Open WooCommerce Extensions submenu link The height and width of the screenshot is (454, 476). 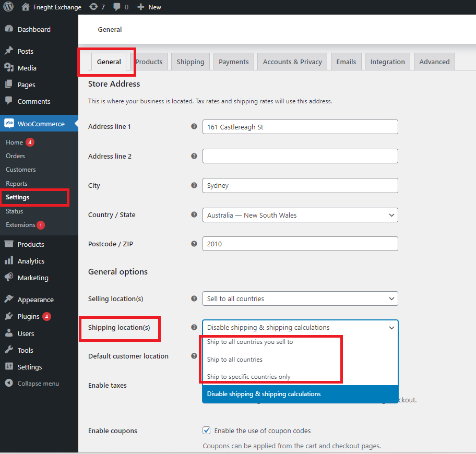click(20, 224)
